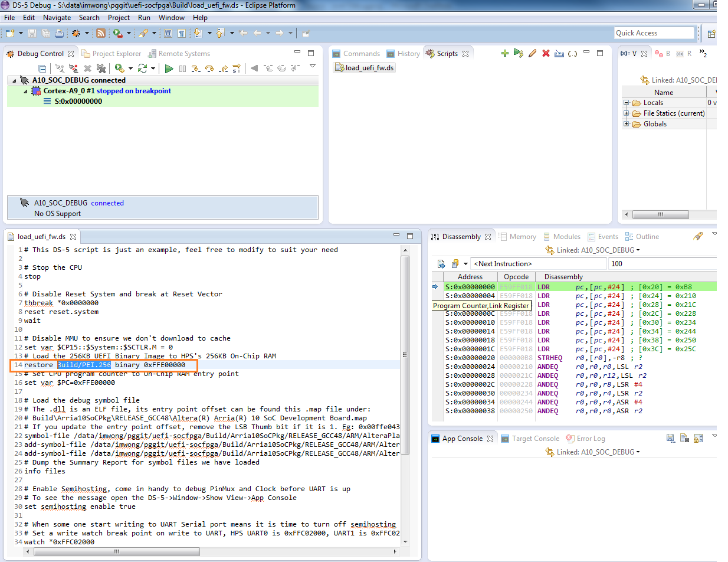
Task: Expand the Locals tree node
Action: 627,103
